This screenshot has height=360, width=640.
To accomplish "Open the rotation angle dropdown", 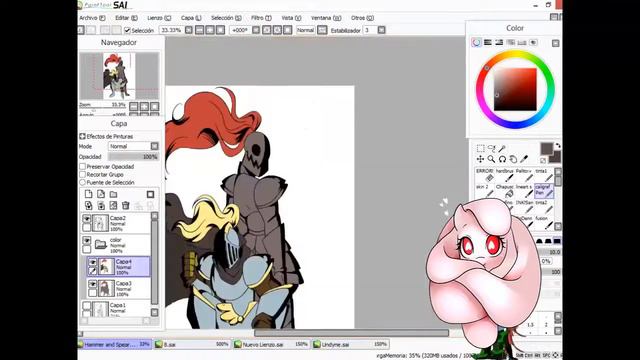I will coord(256,30).
